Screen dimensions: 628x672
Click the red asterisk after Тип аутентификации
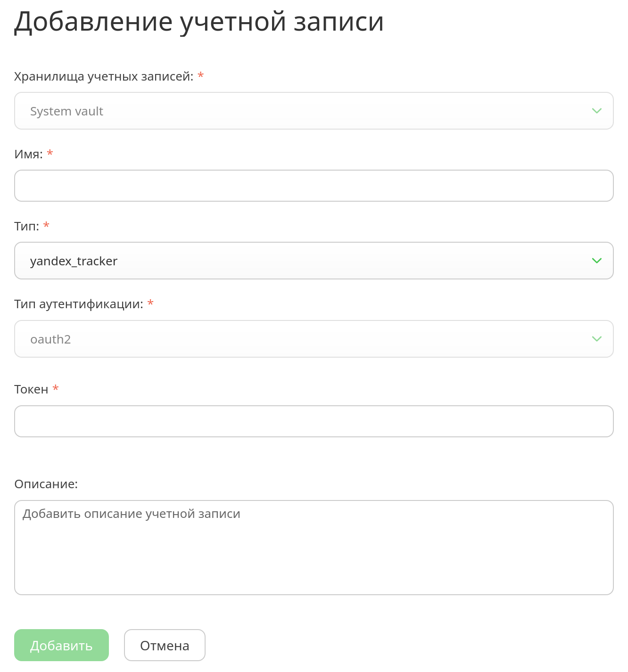pyautogui.click(x=150, y=303)
